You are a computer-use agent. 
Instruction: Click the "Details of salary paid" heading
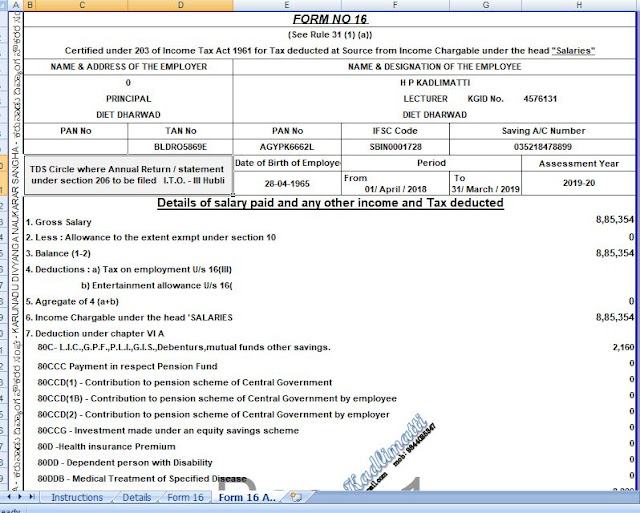click(x=330, y=203)
